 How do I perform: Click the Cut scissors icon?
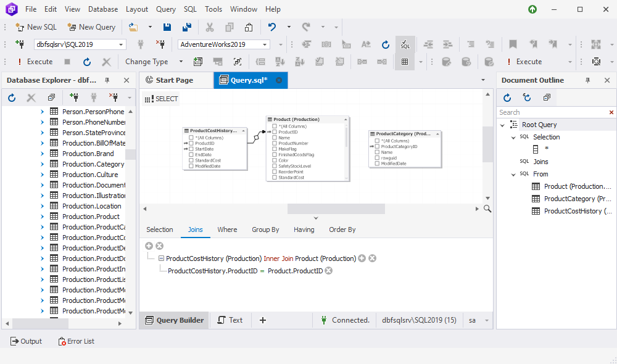tap(210, 27)
